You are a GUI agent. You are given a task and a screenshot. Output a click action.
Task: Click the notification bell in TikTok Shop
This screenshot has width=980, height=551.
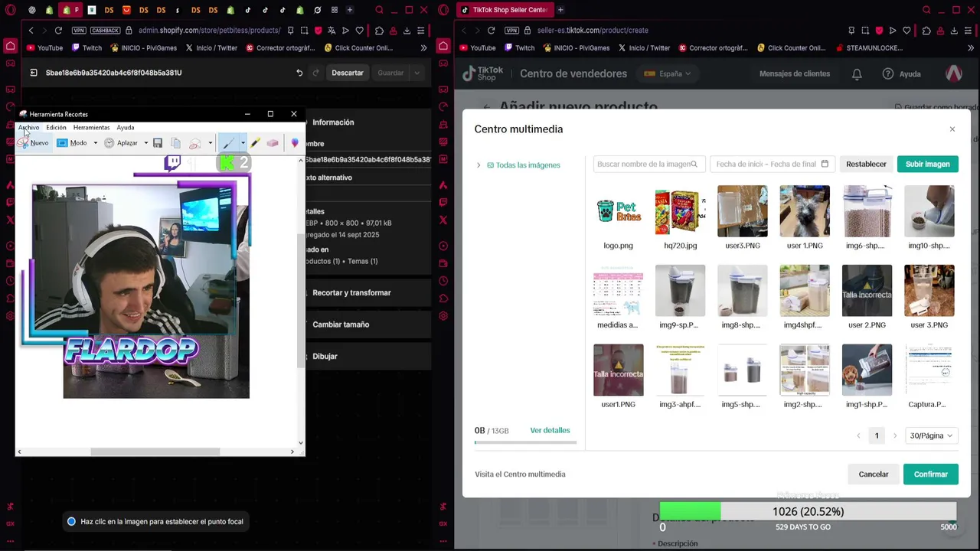(x=857, y=74)
